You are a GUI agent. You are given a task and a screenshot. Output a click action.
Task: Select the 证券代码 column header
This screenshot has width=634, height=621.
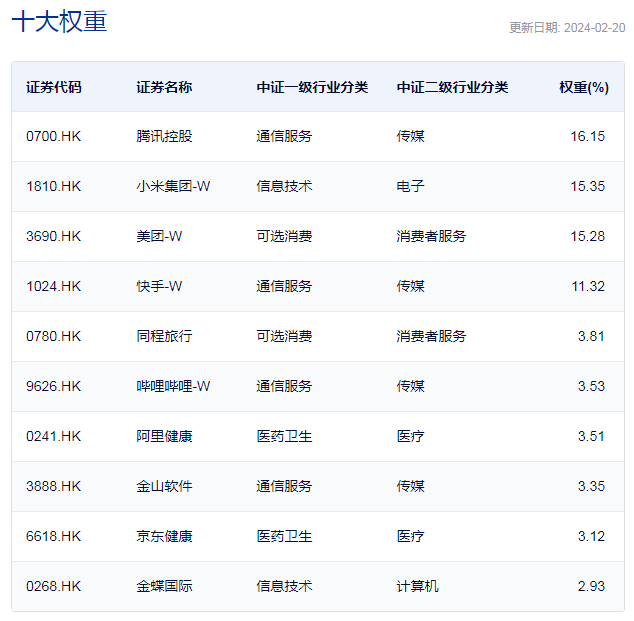[x=54, y=87]
